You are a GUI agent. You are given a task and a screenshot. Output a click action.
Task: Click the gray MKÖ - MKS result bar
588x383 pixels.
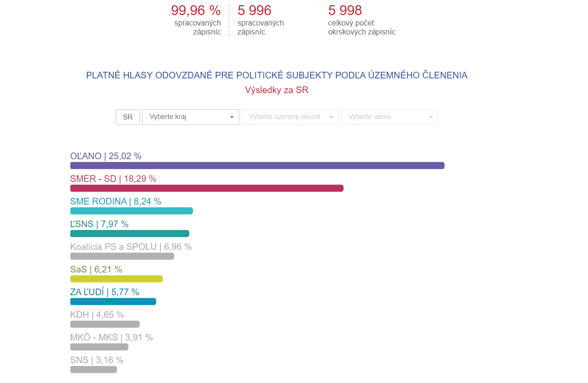pos(99,347)
